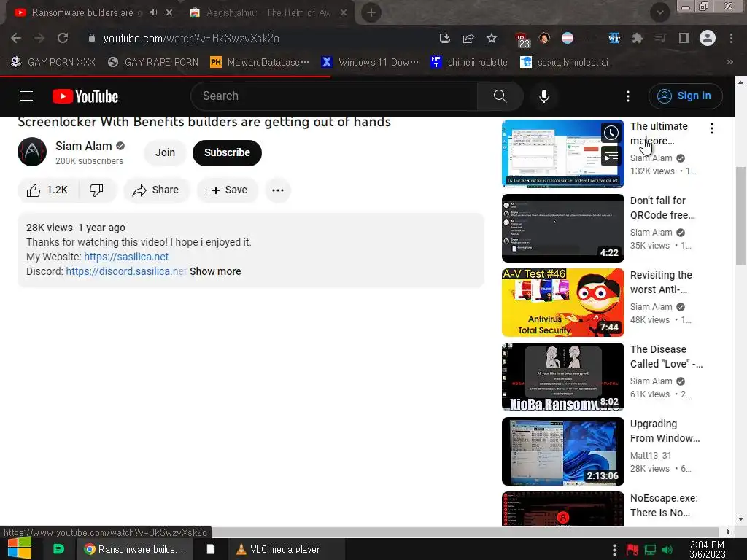Image resolution: width=747 pixels, height=560 pixels.
Task: Click the search magnifier button
Action: pos(500,96)
